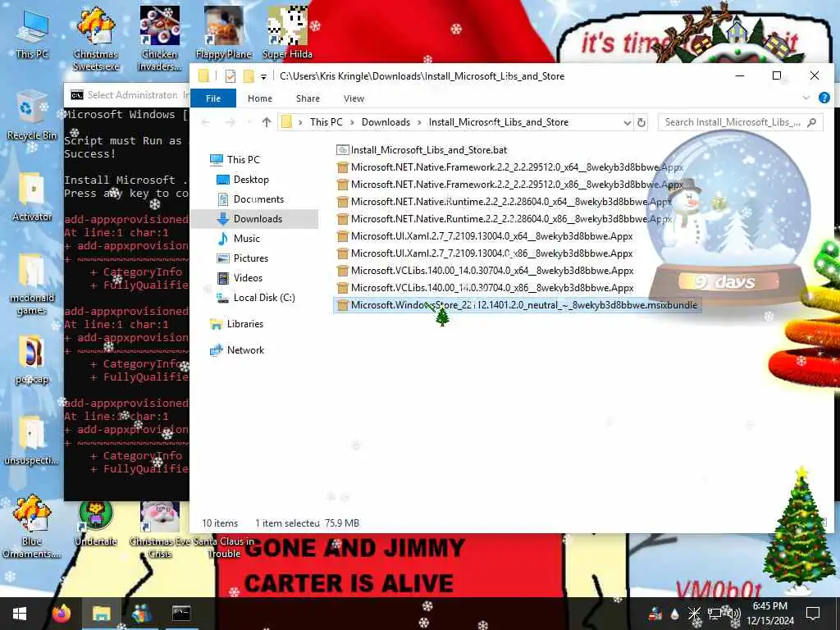Switch to Command Prompt taskbar icon
The width and height of the screenshot is (840, 630).
pyautogui.click(x=181, y=614)
